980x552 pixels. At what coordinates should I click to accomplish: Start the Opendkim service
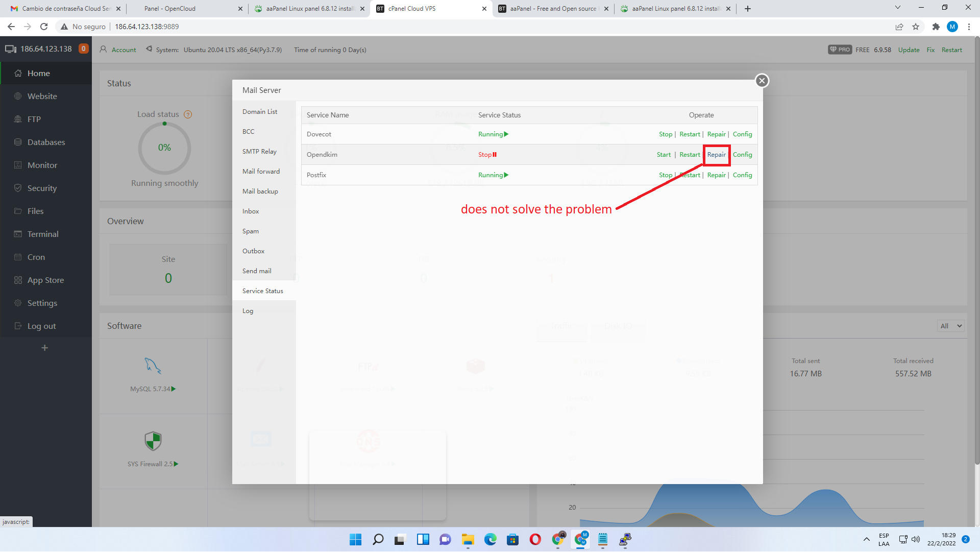(x=664, y=155)
